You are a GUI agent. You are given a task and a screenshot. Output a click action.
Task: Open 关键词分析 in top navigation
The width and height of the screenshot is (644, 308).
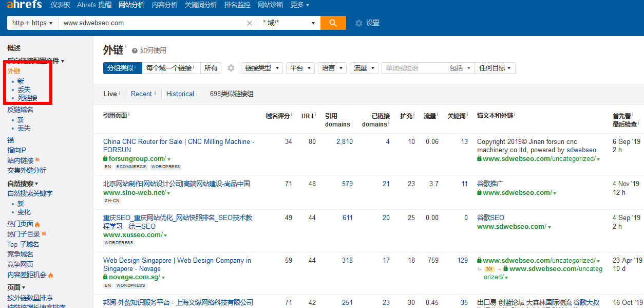click(201, 5)
